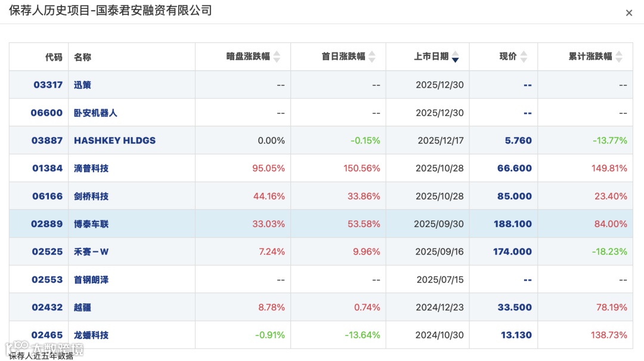Select first-day change -0.15%

coord(365,141)
